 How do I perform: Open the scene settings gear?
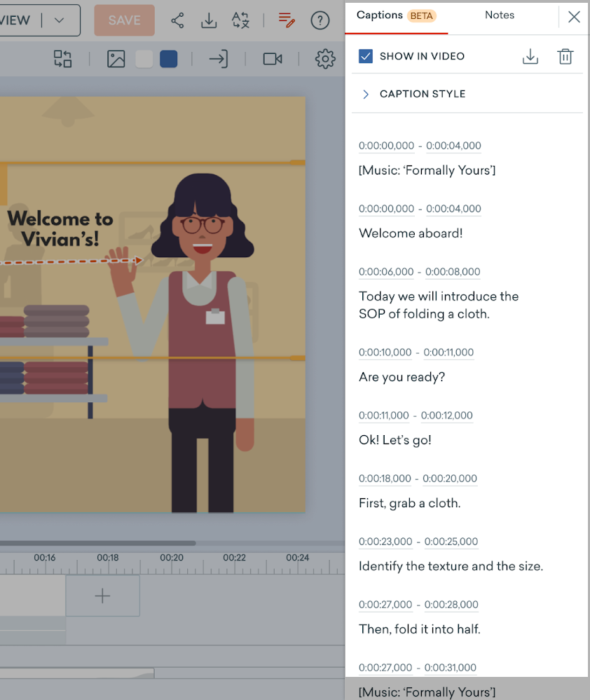click(325, 59)
